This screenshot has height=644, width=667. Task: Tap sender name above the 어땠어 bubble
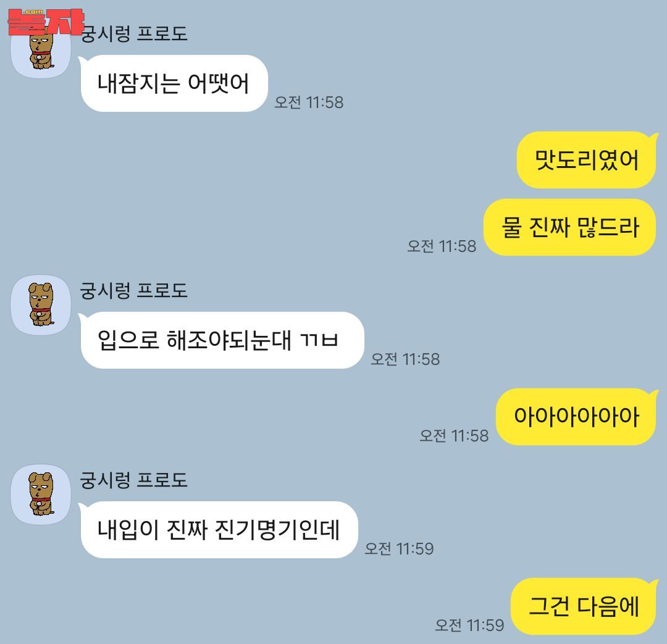click(x=134, y=33)
